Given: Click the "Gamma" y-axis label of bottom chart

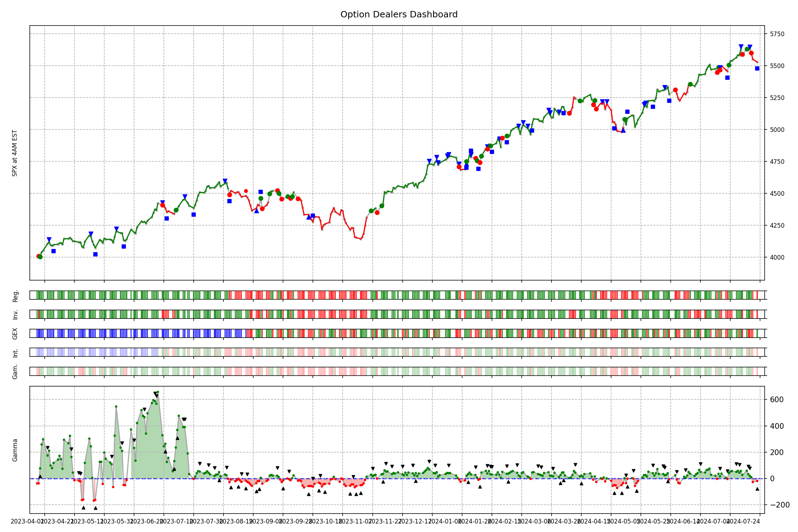Looking at the screenshot, I should pos(15,450).
